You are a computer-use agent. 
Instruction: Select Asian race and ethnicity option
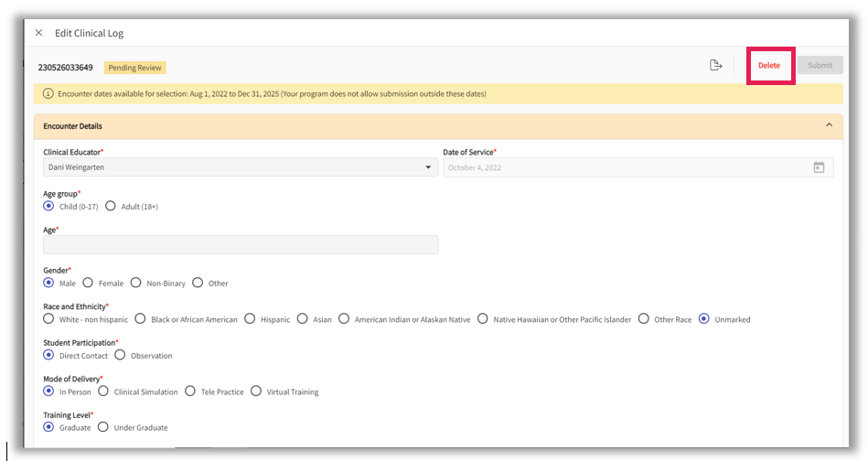pos(303,319)
